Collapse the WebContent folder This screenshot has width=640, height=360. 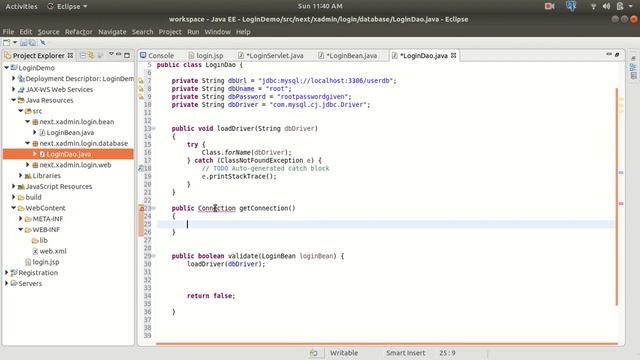[x=13, y=208]
